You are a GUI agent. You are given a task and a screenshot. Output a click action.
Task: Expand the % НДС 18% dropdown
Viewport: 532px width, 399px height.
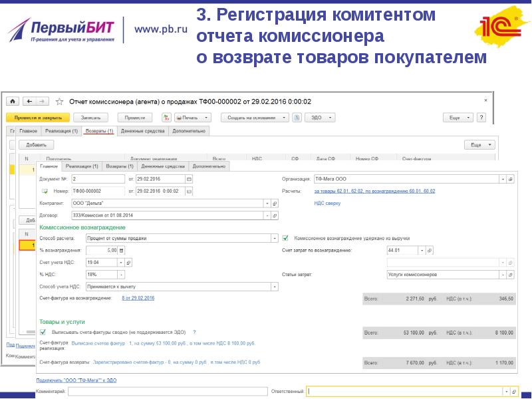[x=121, y=274]
